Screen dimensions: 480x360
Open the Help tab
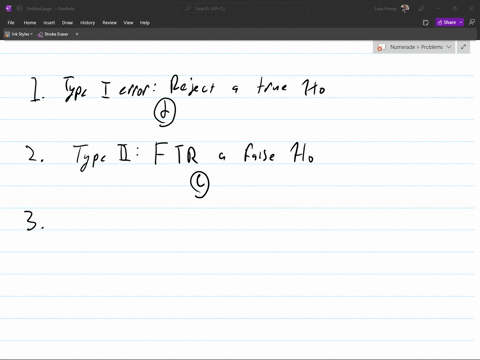[145, 23]
